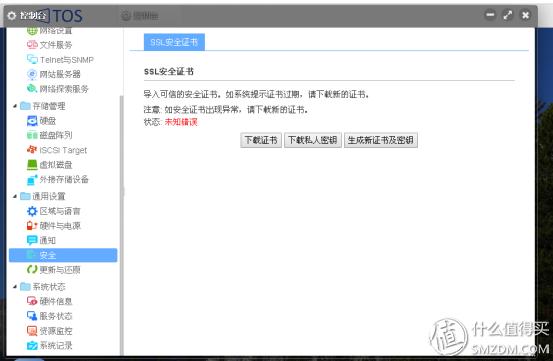Image resolution: width=553 pixels, height=361 pixels.
Task: Click the 虚拟磁盘 icon
Action: [x=32, y=165]
